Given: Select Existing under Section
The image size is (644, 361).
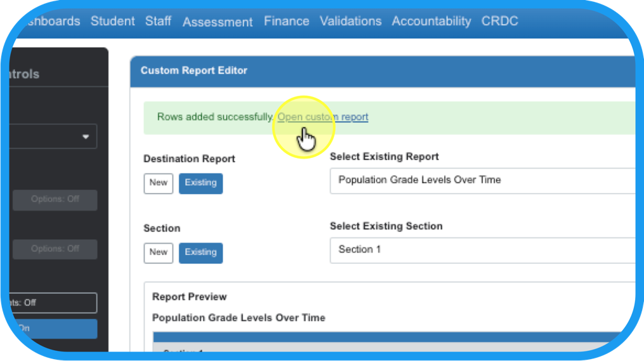Looking at the screenshot, I should [x=200, y=252].
